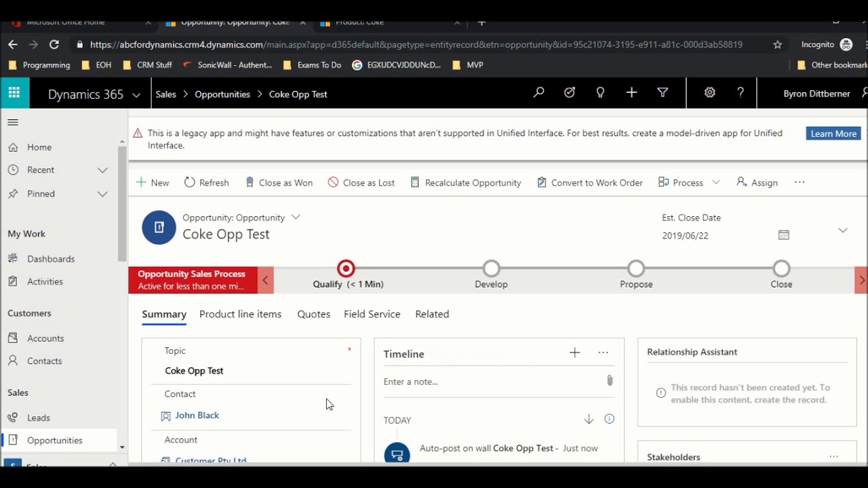This screenshot has width=868, height=488.
Task: Advance process bar with right red arrow
Action: 861,280
